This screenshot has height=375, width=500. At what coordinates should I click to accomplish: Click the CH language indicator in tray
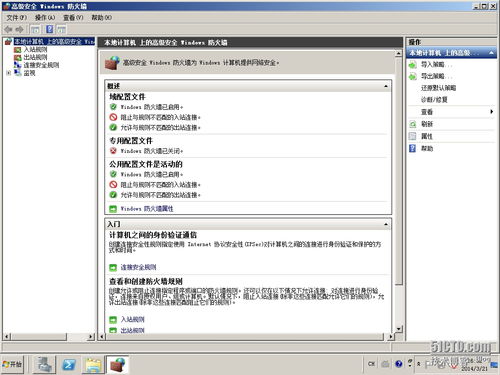(372, 364)
